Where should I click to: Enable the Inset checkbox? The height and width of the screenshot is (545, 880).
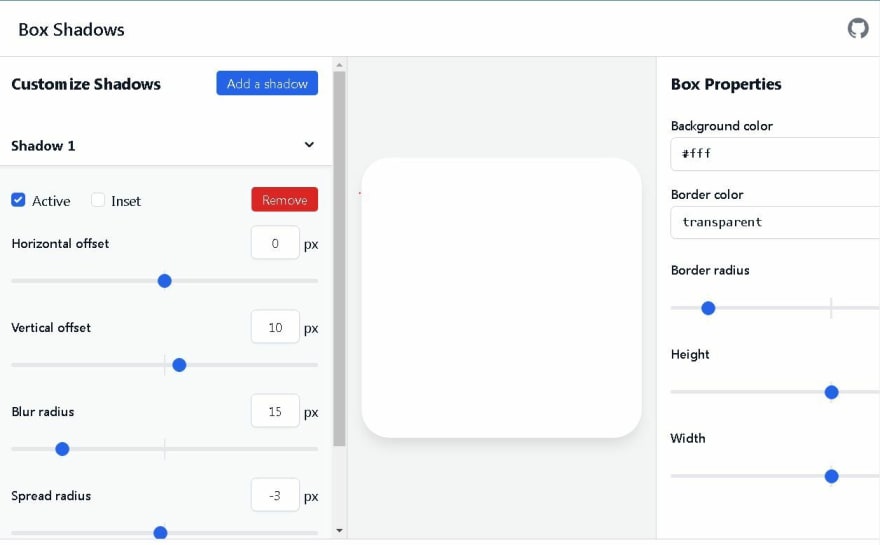[98, 200]
